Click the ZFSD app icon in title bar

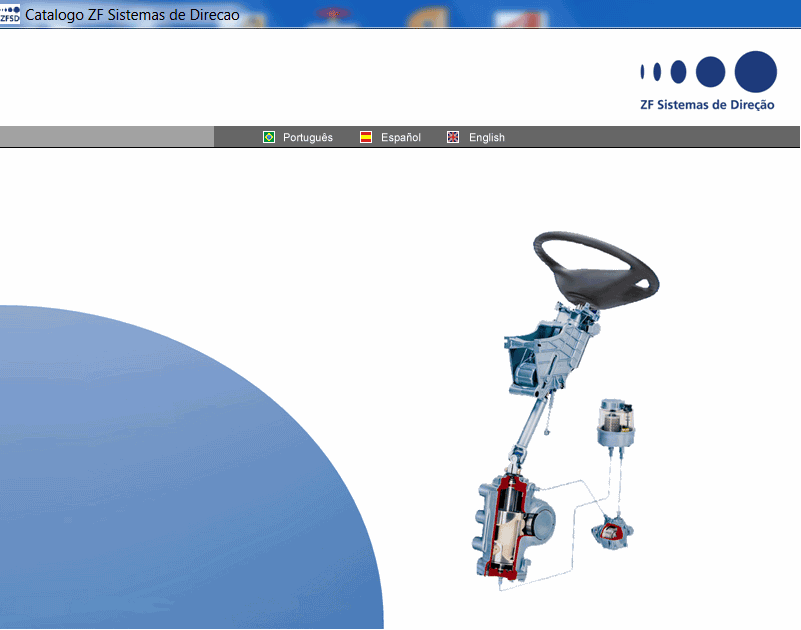[x=10, y=14]
